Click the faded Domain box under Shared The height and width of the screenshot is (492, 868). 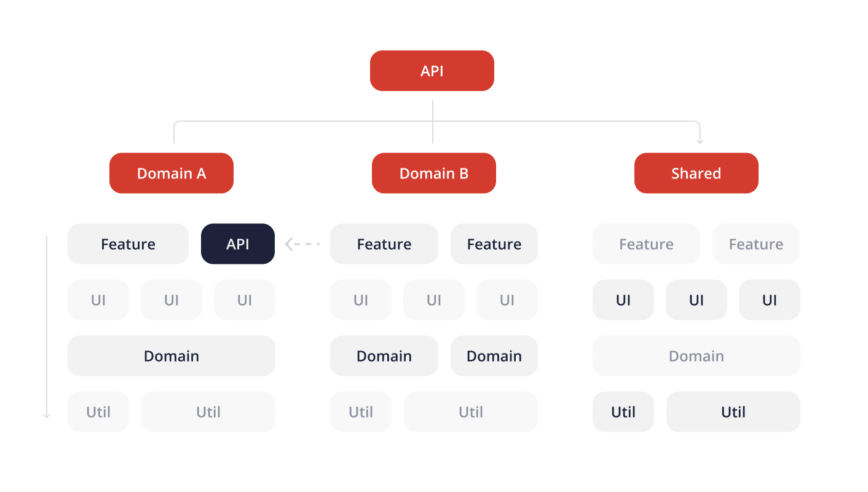(x=696, y=356)
